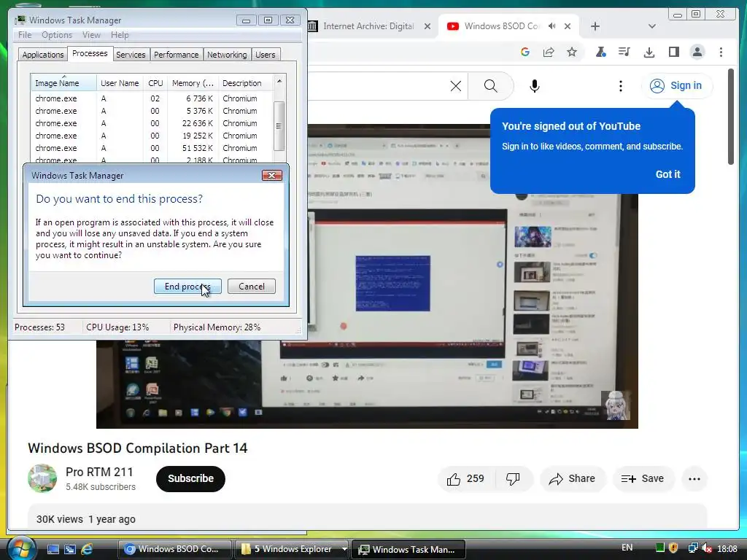Open Chrome three-dot menu

coord(721,52)
